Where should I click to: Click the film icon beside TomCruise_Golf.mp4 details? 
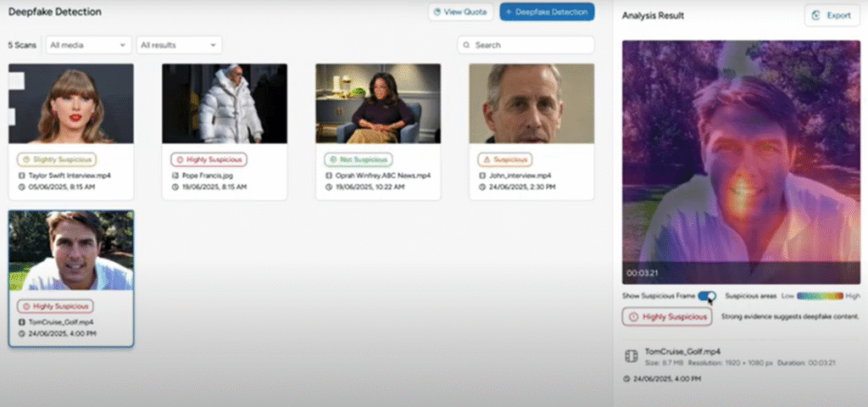(x=631, y=356)
